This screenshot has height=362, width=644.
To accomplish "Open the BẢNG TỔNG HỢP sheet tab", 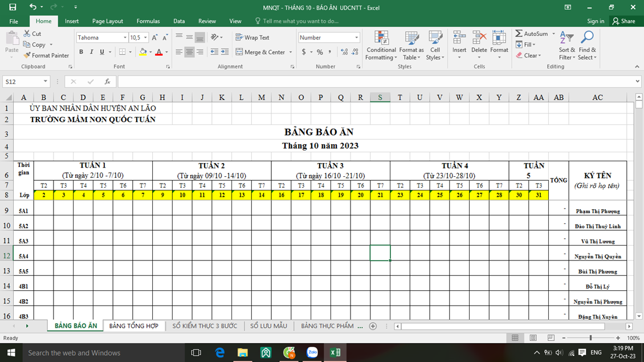I will (x=134, y=326).
